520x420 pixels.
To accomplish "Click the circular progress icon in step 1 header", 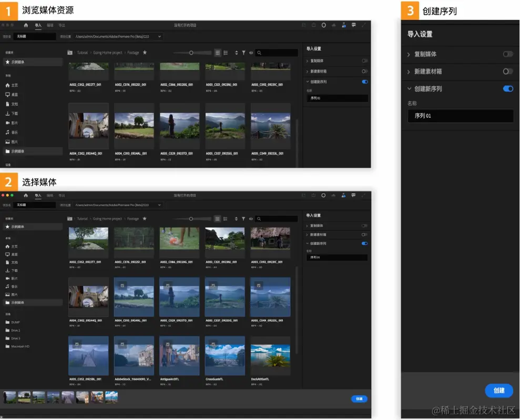I will (x=324, y=25).
